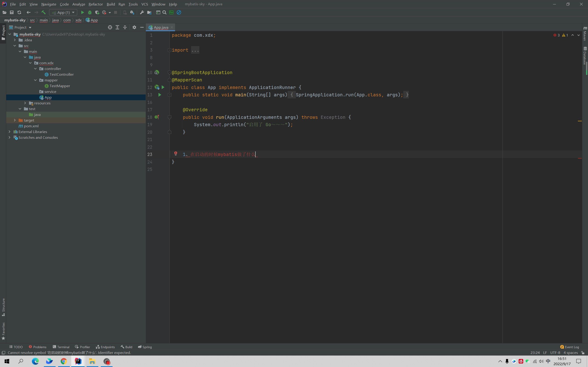Image resolution: width=588 pixels, height=367 pixels.
Task: Select the Terminal tab
Action: click(x=63, y=347)
